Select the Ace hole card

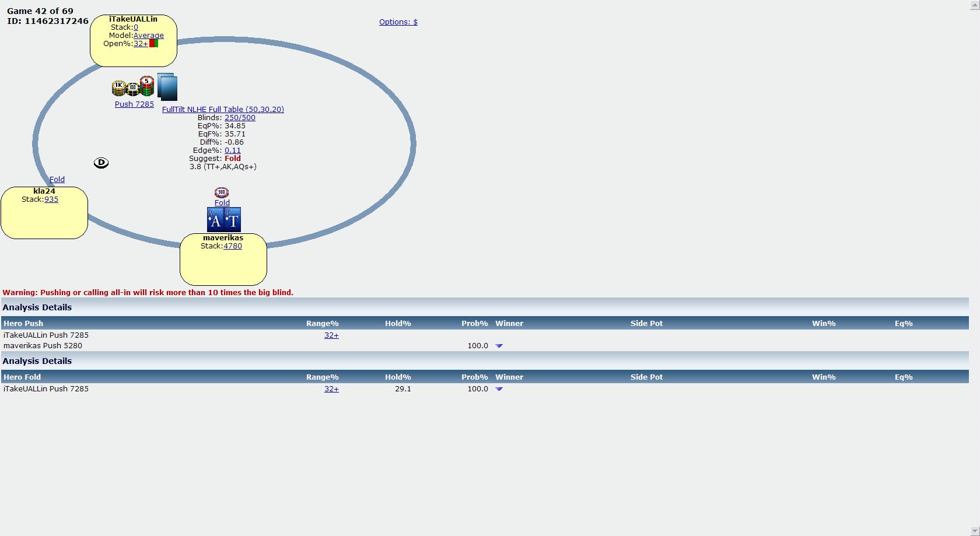pyautogui.click(x=215, y=220)
